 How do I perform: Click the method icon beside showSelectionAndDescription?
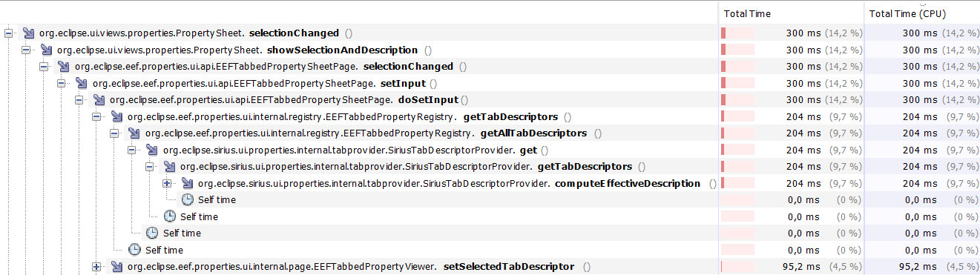pyautogui.click(x=46, y=50)
